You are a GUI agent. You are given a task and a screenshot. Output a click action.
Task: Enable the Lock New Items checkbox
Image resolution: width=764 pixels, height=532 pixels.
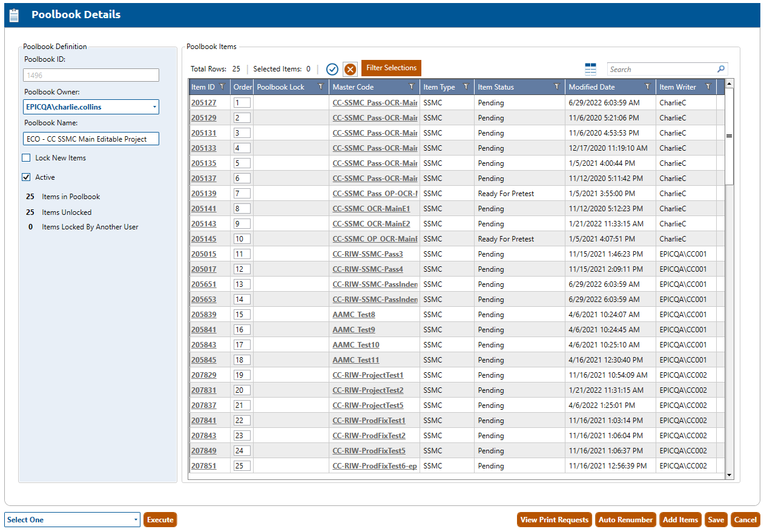27,158
